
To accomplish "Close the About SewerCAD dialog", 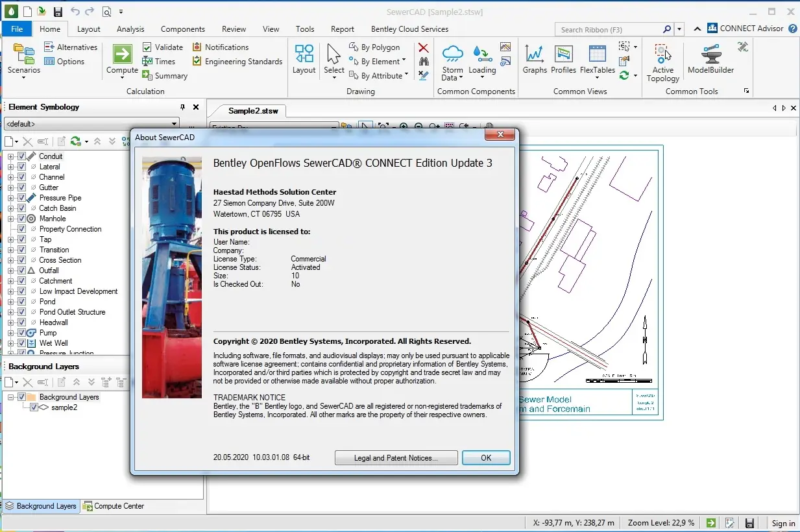I will [x=501, y=135].
